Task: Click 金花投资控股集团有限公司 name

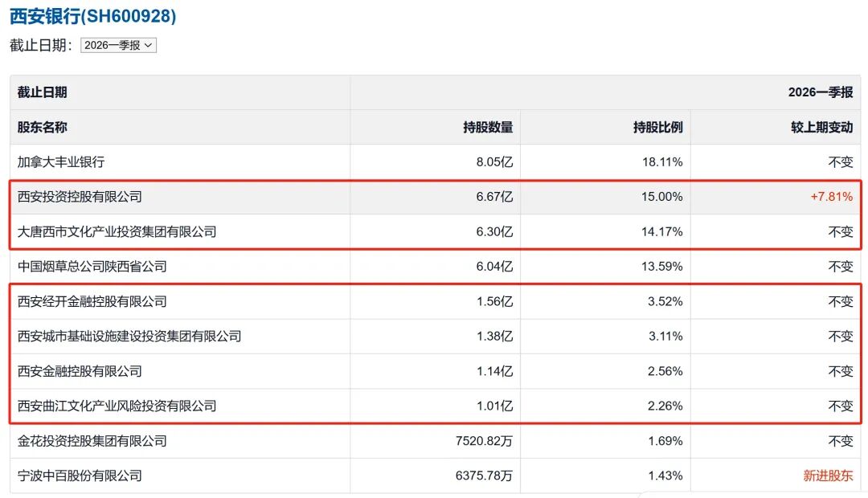Action: tap(92, 441)
